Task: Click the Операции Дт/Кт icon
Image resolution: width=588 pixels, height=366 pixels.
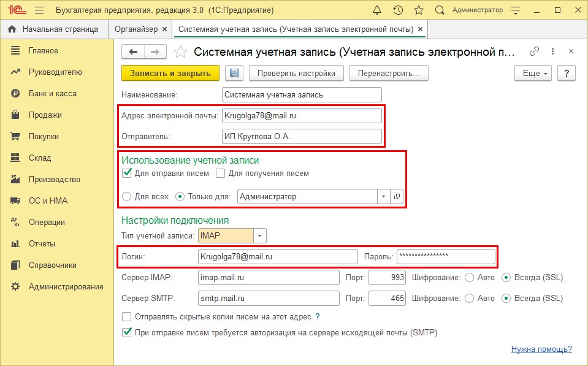Action: click(x=15, y=222)
